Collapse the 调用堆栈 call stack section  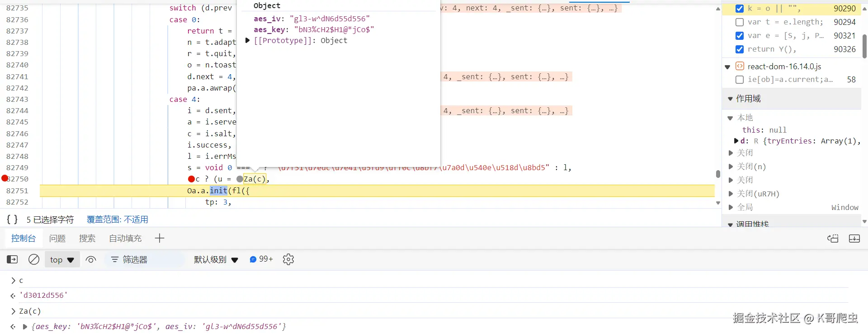click(730, 224)
